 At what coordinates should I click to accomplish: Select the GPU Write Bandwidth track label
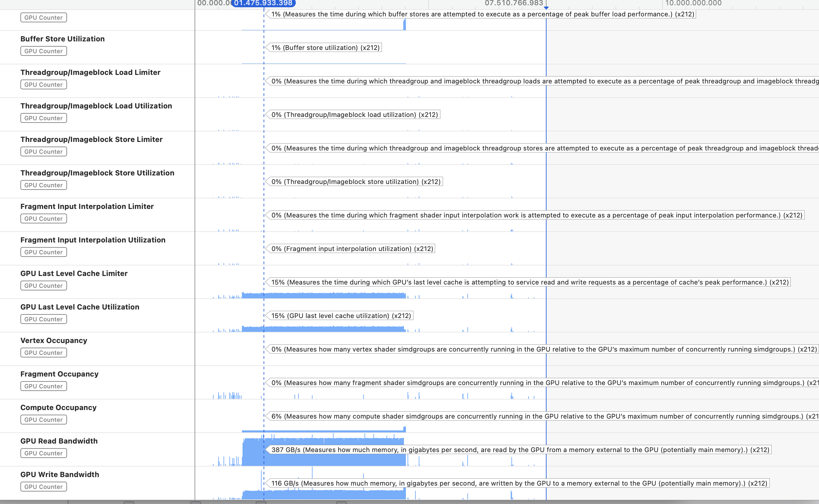[x=60, y=474]
